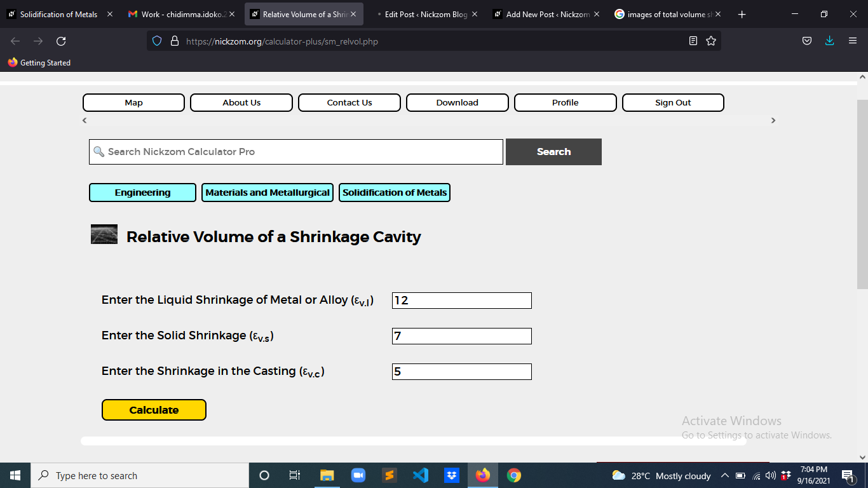The image size is (868, 488).
Task: Open the notification center icon
Action: point(848,475)
